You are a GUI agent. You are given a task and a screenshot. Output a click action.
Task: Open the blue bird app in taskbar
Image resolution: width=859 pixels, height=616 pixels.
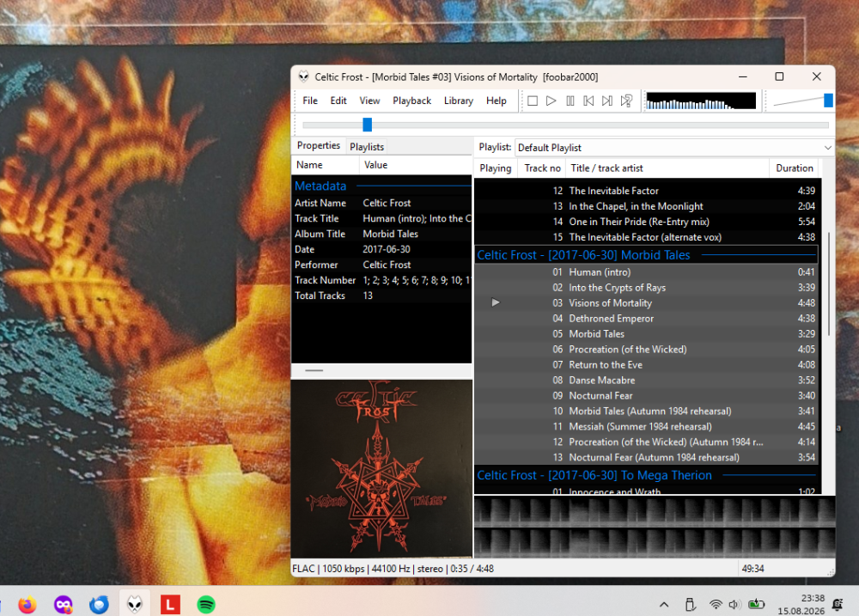[x=99, y=605]
